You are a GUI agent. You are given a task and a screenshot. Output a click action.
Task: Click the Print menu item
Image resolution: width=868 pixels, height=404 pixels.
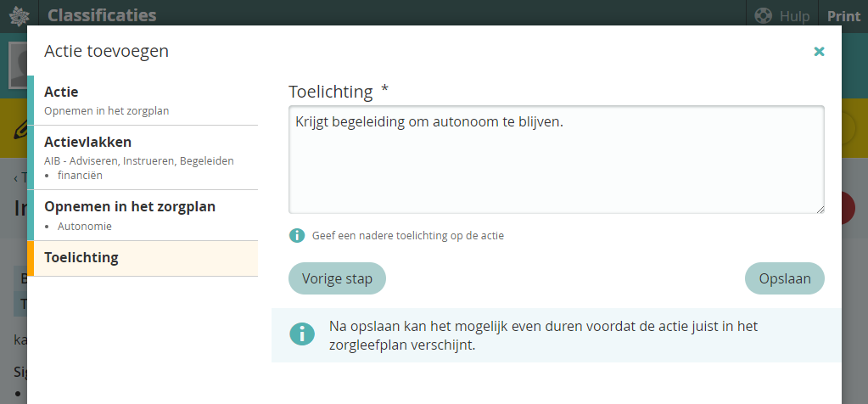(843, 15)
